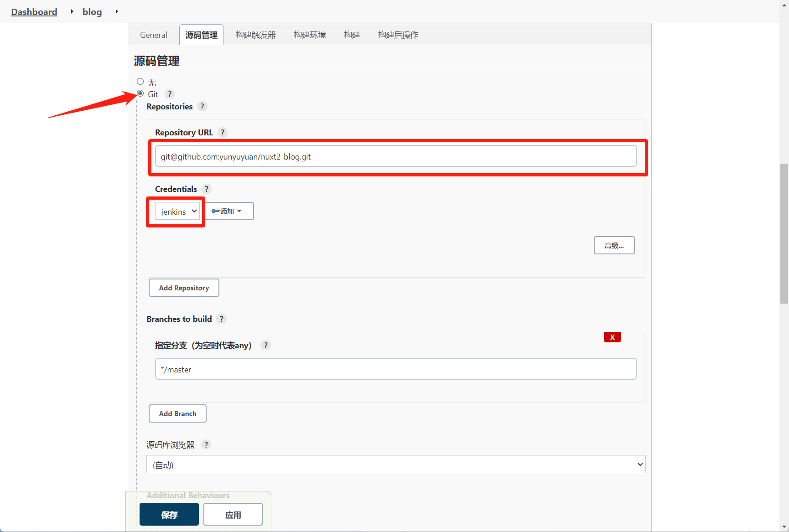Switch to the General tab
Image resolution: width=789 pixels, height=532 pixels.
pos(153,35)
